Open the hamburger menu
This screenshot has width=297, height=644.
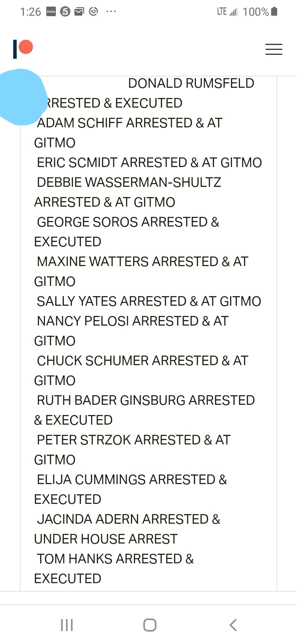click(x=274, y=49)
